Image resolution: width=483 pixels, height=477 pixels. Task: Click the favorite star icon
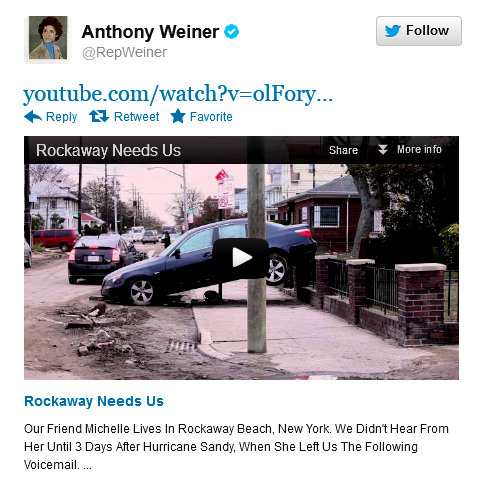[x=178, y=116]
